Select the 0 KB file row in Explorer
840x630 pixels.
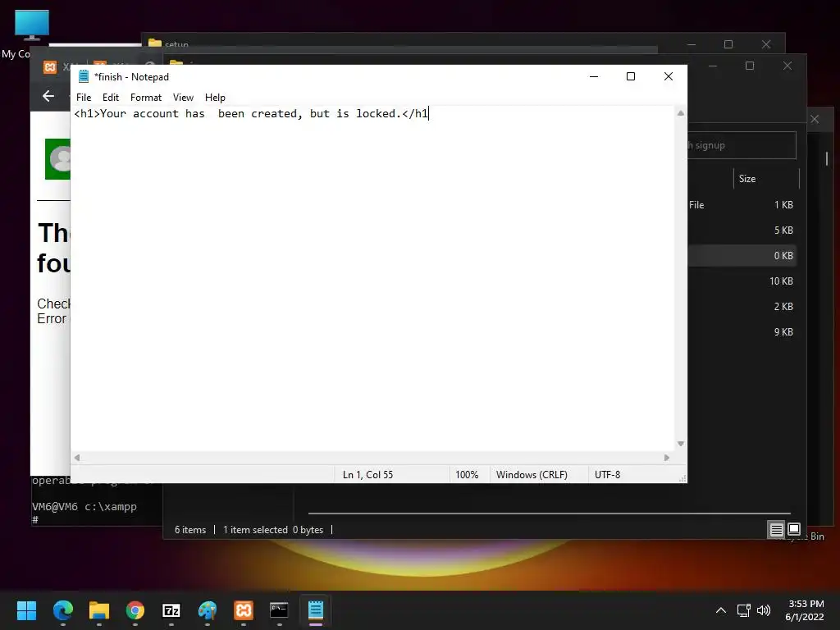[x=742, y=256]
